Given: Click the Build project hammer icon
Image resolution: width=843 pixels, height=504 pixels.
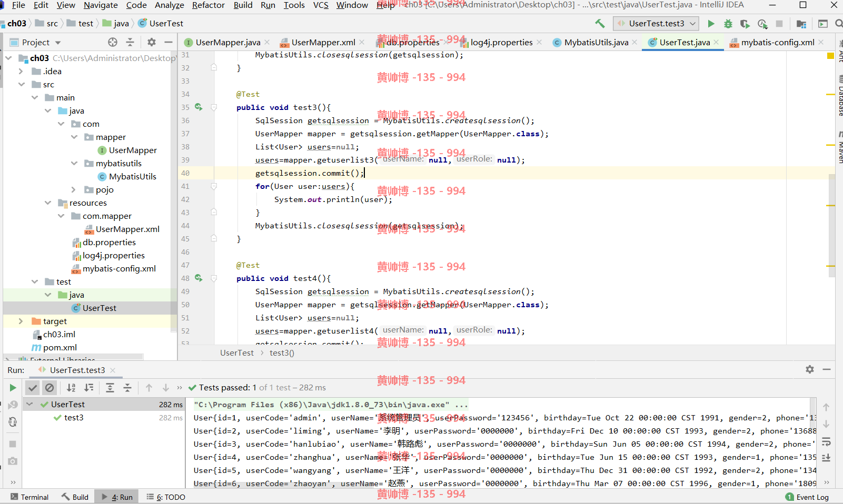Looking at the screenshot, I should coord(600,24).
